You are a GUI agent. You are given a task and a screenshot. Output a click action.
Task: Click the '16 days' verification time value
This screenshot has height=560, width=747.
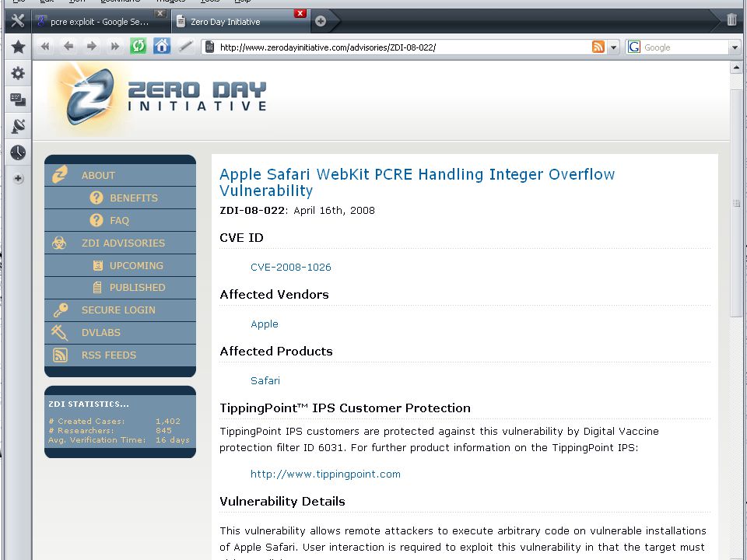click(x=173, y=440)
